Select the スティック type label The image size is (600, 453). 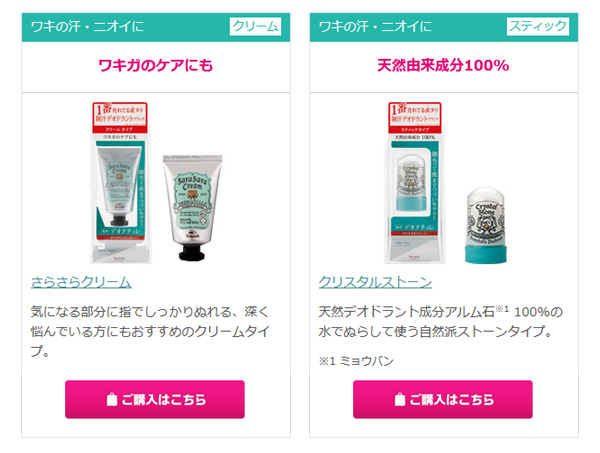(x=538, y=26)
